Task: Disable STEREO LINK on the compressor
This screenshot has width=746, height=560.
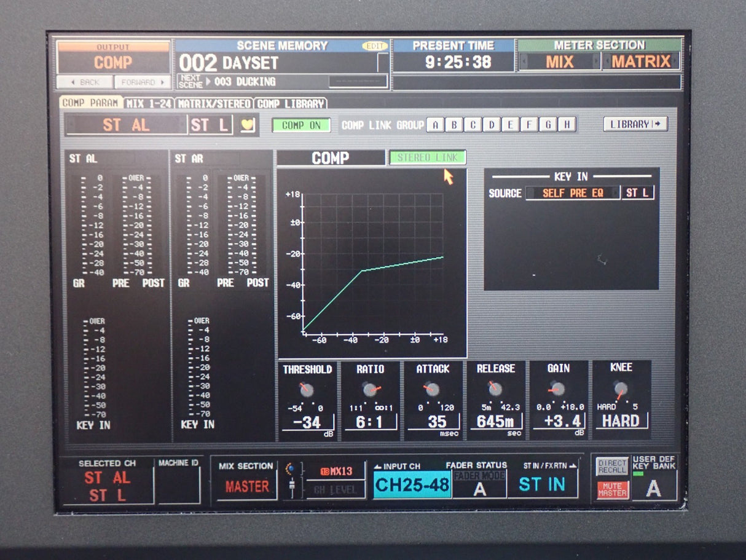Action: 428,157
